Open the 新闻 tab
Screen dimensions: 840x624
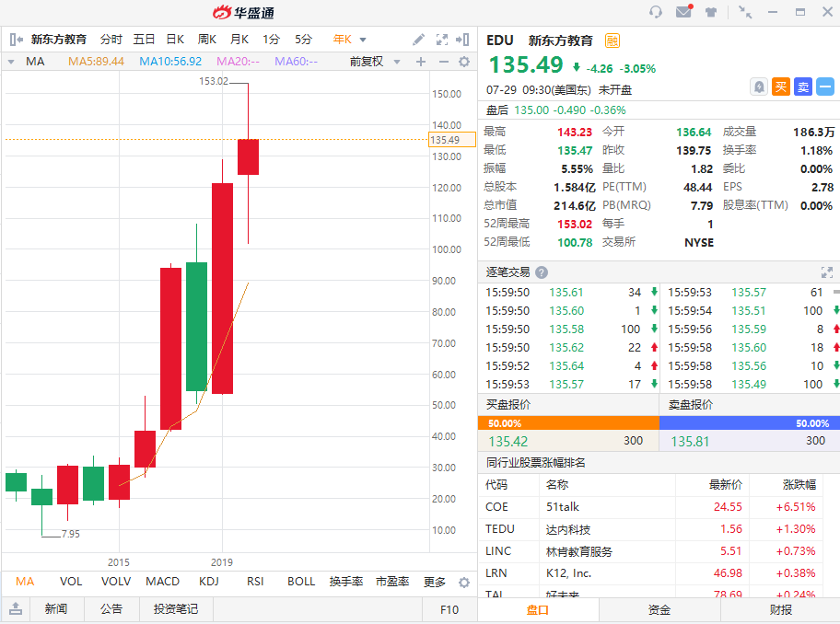pyautogui.click(x=55, y=609)
